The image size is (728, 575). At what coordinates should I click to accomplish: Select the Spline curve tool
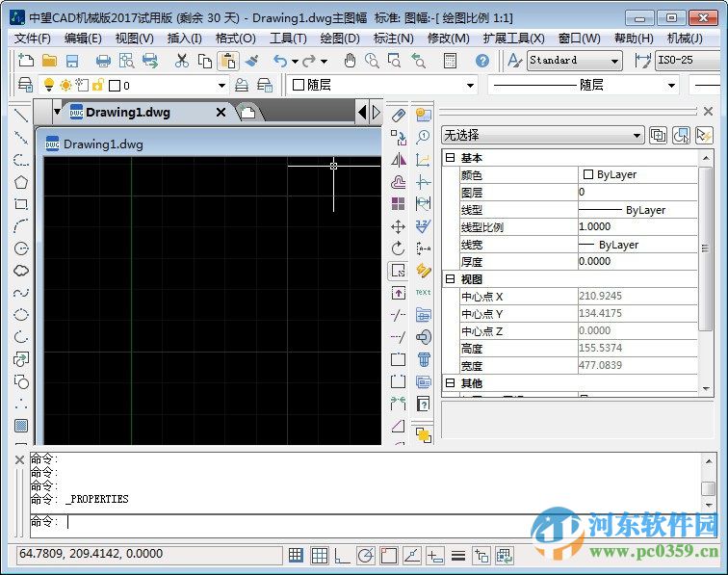(21, 293)
